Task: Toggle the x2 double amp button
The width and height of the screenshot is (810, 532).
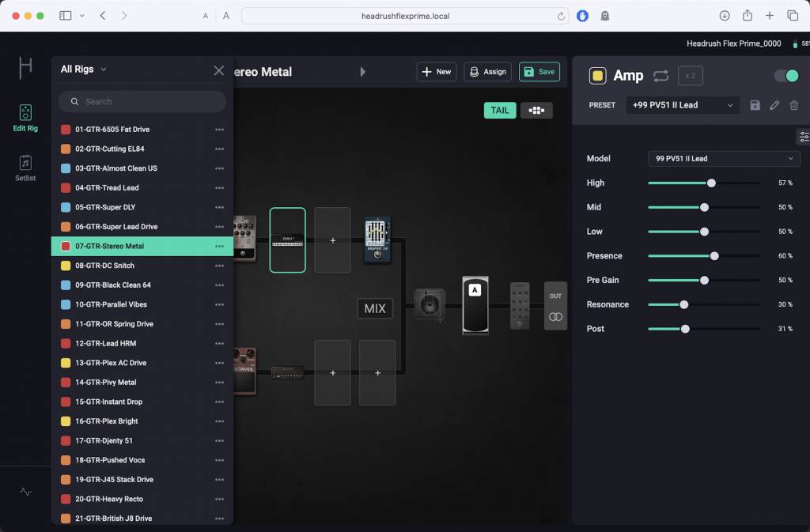Action: [x=690, y=76]
